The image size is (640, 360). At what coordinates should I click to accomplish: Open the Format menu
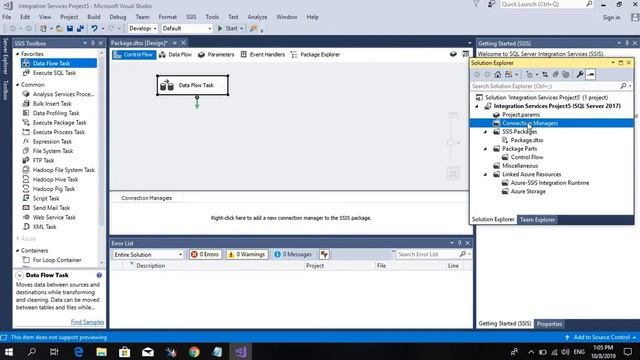(x=167, y=17)
